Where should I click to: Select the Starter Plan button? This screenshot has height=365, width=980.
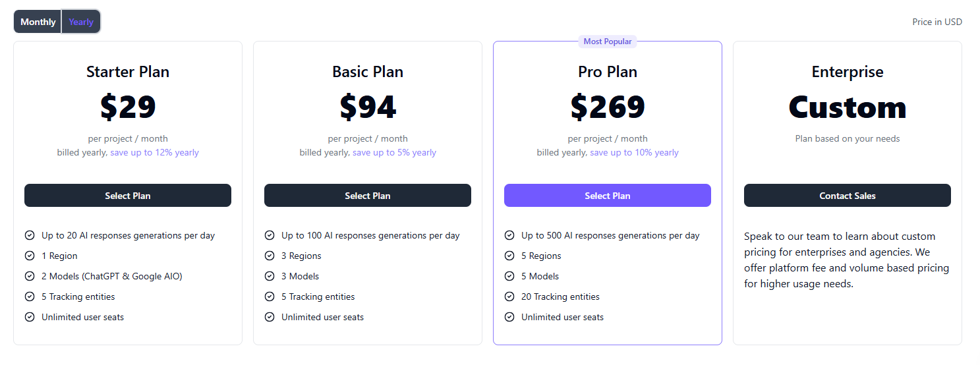[x=128, y=196]
